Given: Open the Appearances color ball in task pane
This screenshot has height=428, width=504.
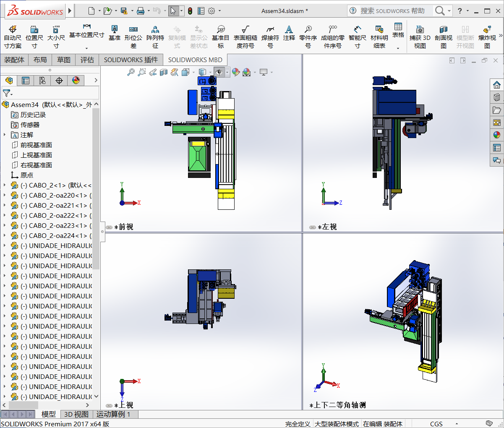Looking at the screenshot, I should tap(497, 135).
